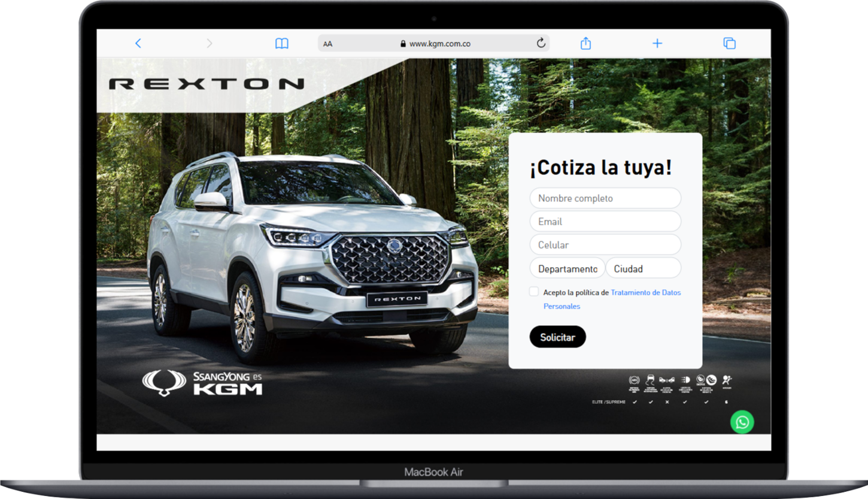Screen dimensions: 868x499
Task: Submit the form with Solicitar button
Action: pos(557,337)
